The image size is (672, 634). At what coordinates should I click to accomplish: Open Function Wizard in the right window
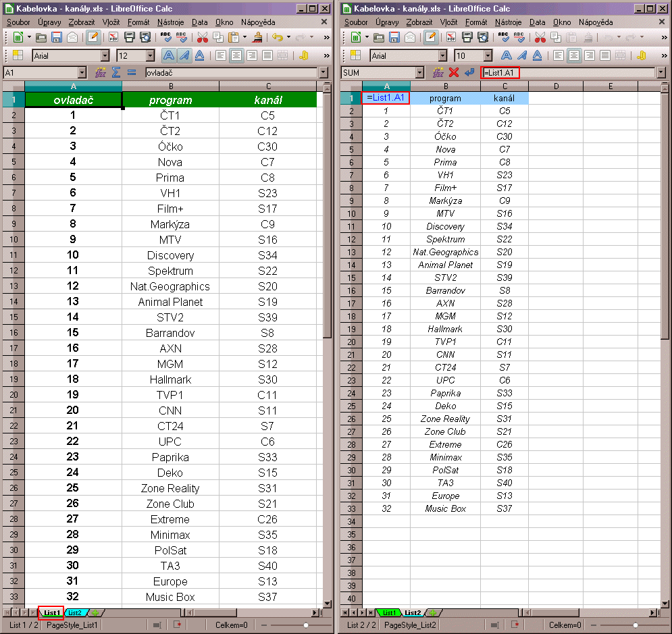coord(438,73)
